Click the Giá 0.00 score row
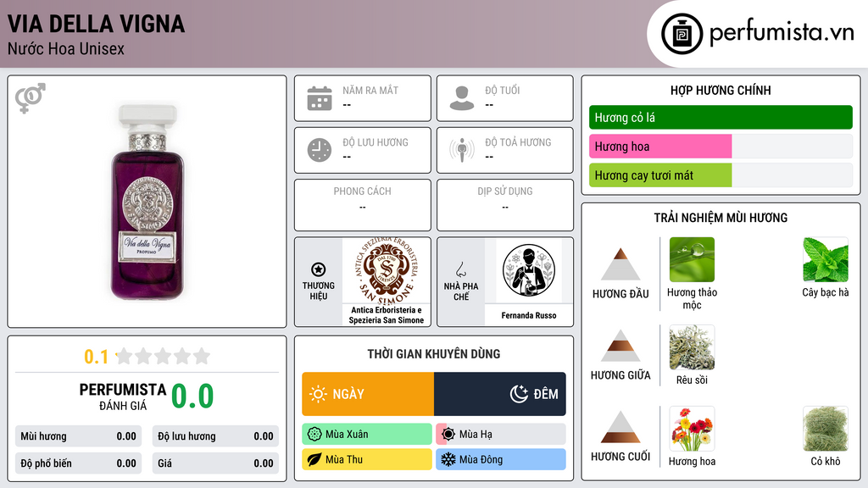 pyautogui.click(x=215, y=463)
